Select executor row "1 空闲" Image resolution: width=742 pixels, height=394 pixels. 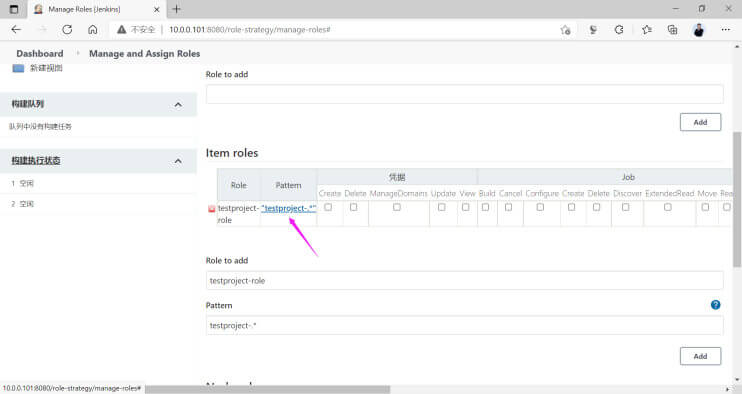click(98, 184)
